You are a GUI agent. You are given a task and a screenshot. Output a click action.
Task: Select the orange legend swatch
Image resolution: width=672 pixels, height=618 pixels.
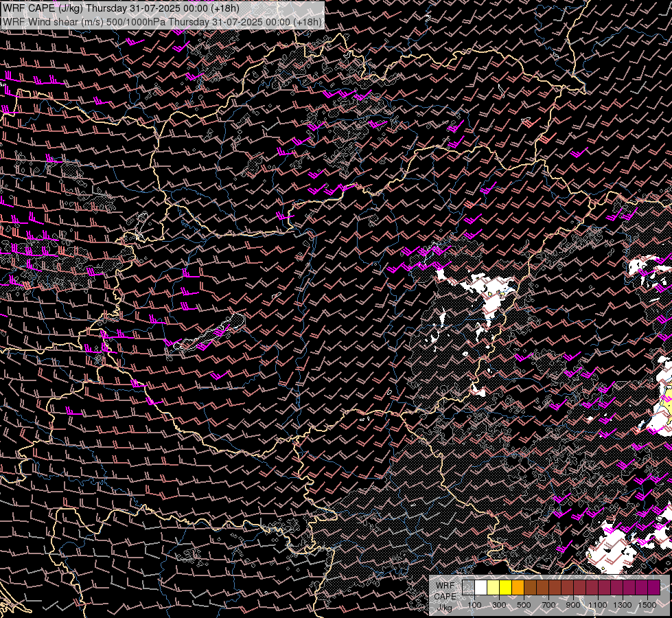coord(518,588)
